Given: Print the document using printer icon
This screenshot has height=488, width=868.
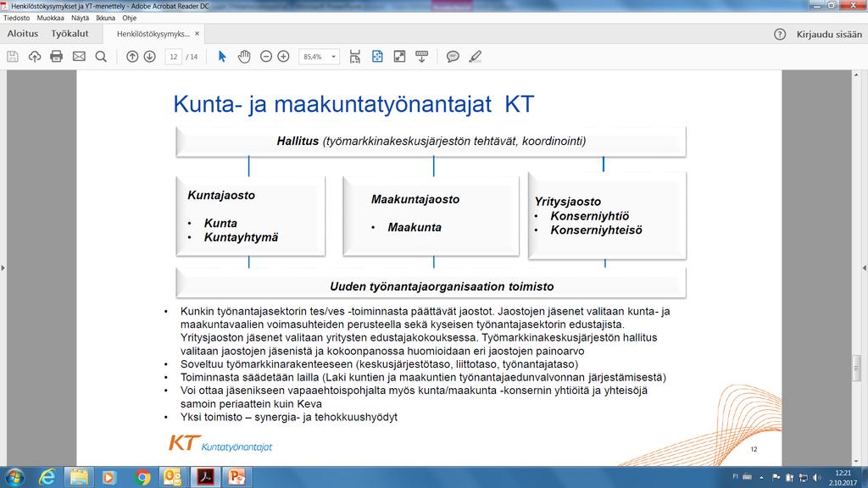Looking at the screenshot, I should (x=57, y=57).
